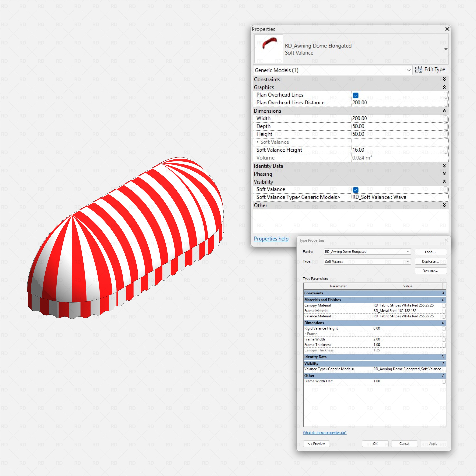This screenshot has height=476, width=476.
Task: Open the What do these properties do link
Action: click(x=324, y=433)
